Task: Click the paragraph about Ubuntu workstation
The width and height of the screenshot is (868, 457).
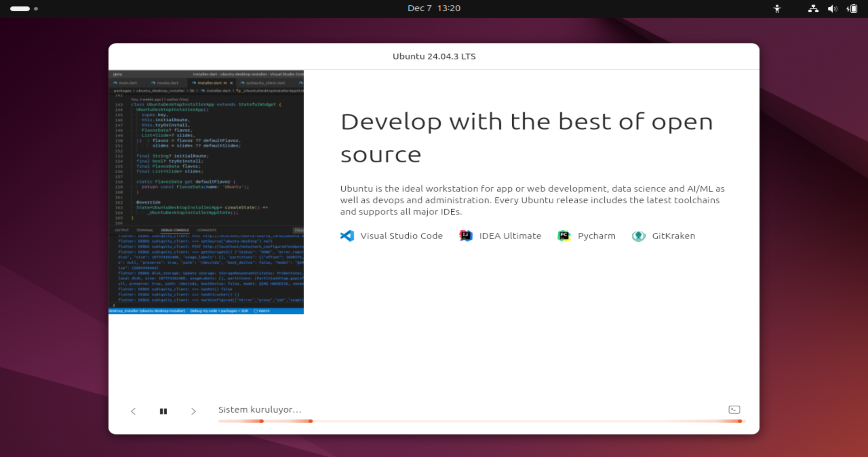Action: 532,200
